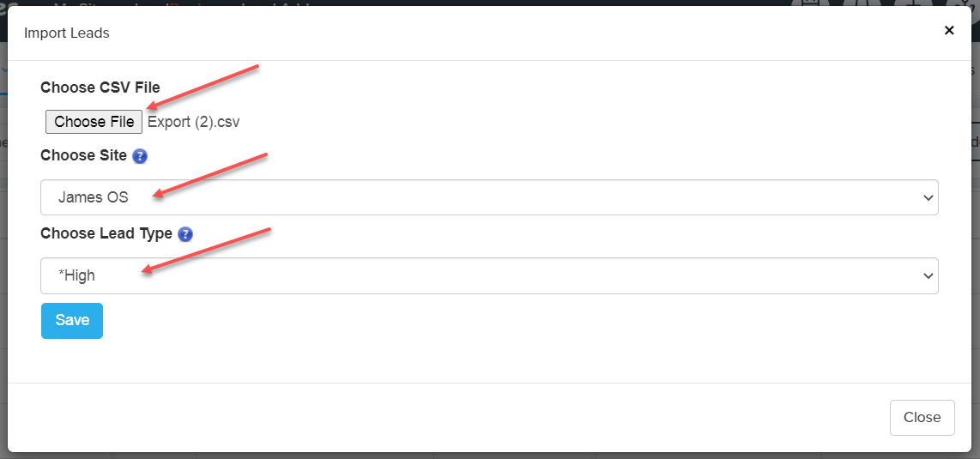Select the James OS value in the site field
Screen dimensions: 980x459
coord(94,197)
